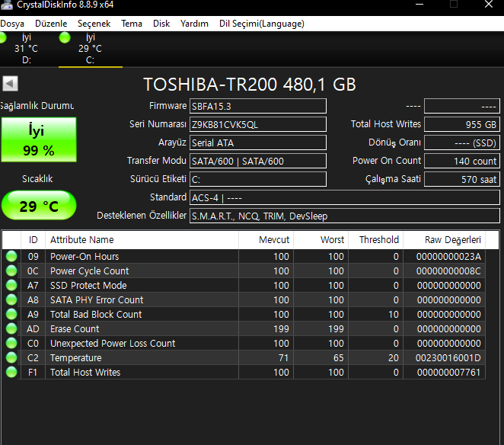Click status icon for Power-On Hours row
The height and width of the screenshot is (445, 504).
[x=11, y=257]
